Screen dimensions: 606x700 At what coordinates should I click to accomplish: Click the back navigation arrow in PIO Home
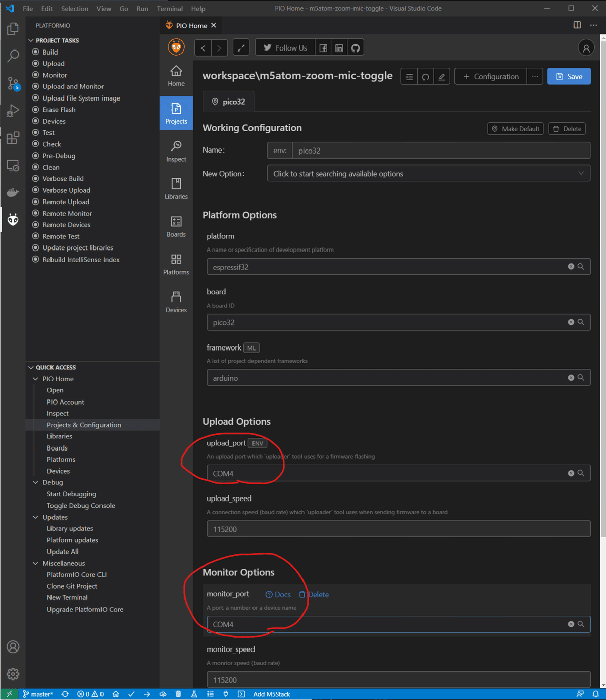[203, 48]
